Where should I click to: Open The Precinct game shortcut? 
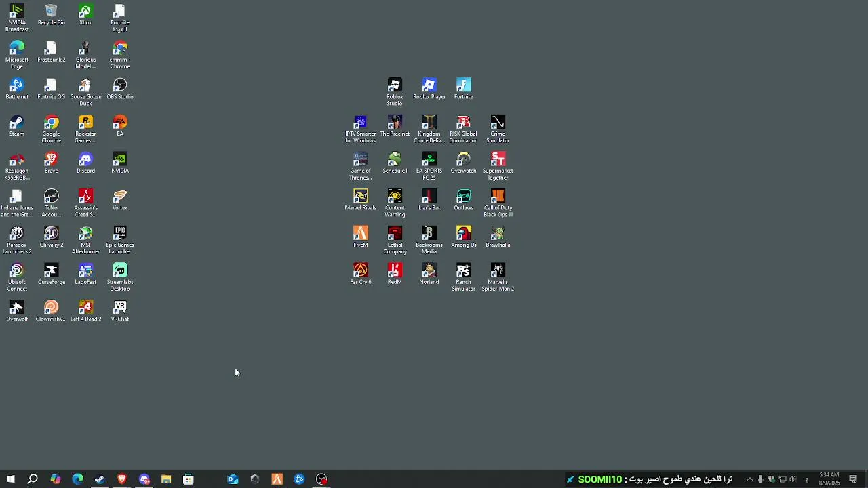pyautogui.click(x=395, y=126)
